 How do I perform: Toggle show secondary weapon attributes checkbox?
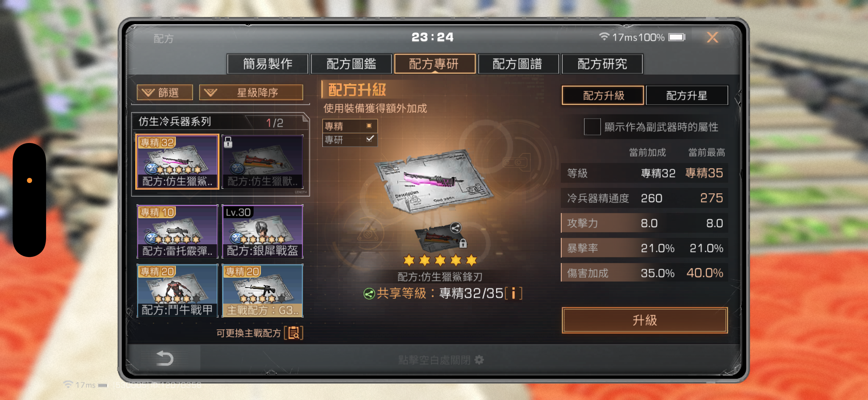click(592, 127)
